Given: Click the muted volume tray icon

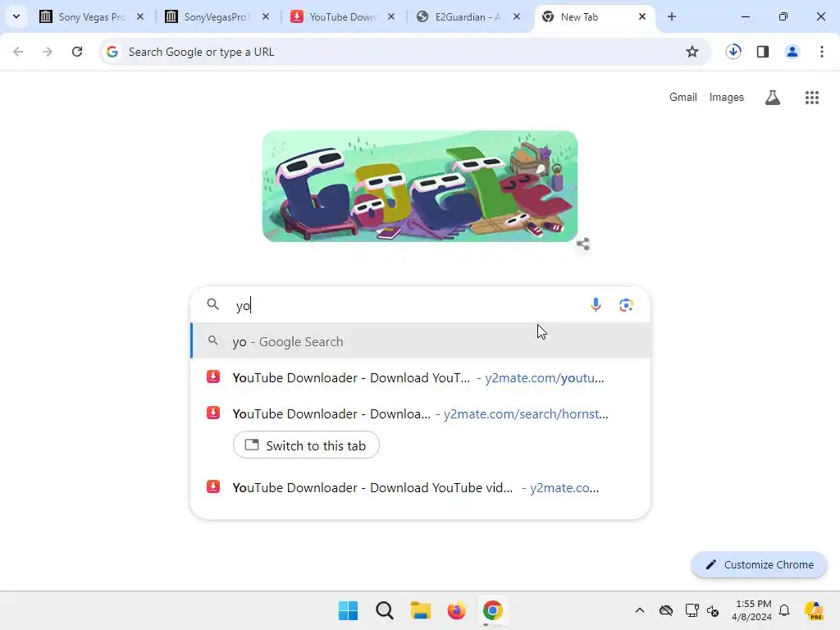Looking at the screenshot, I should 713,610.
